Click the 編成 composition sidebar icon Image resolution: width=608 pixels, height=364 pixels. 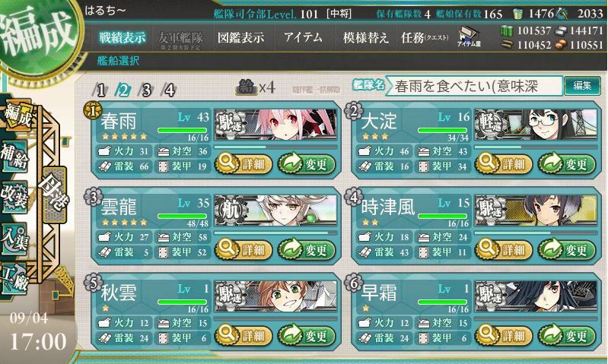click(18, 115)
